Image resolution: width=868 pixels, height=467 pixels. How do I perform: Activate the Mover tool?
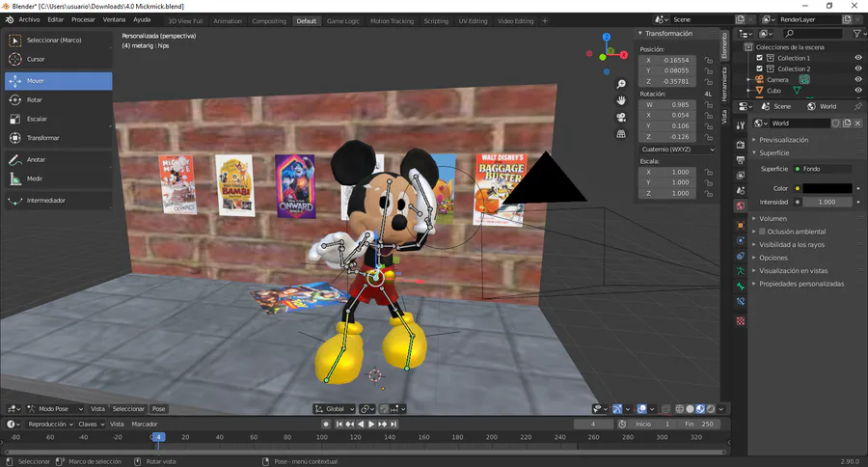pyautogui.click(x=58, y=81)
